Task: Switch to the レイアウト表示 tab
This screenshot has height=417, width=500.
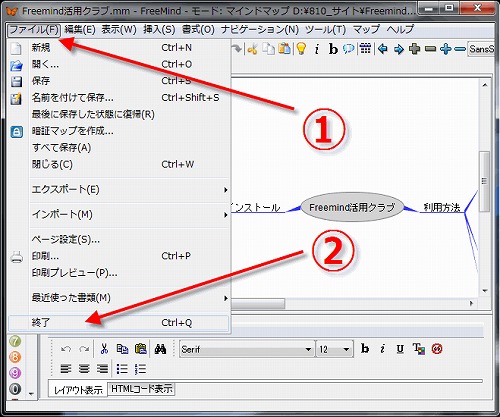Action: pos(78,390)
